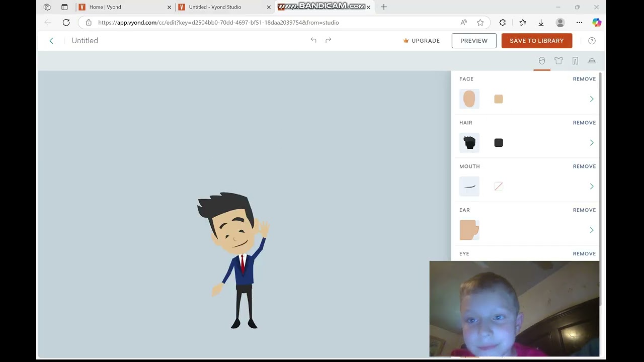Click the PREVIEW button
Screen dimensions: 644x362
pyautogui.click(x=474, y=41)
